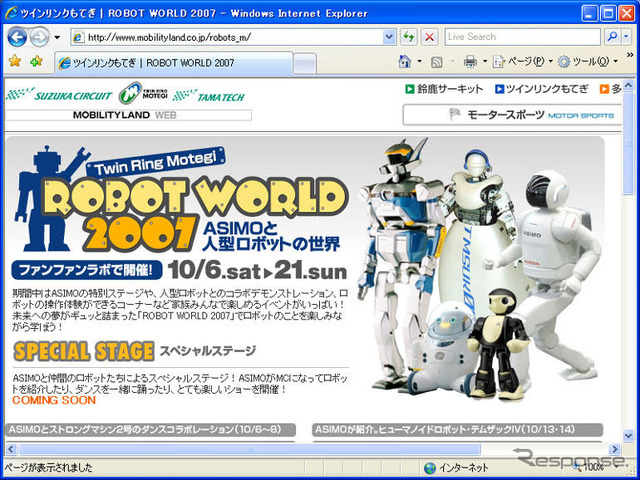The width and height of the screenshot is (640, 480).
Task: Click the 10/6.sat▶21.sun date text
Action: pos(257,270)
